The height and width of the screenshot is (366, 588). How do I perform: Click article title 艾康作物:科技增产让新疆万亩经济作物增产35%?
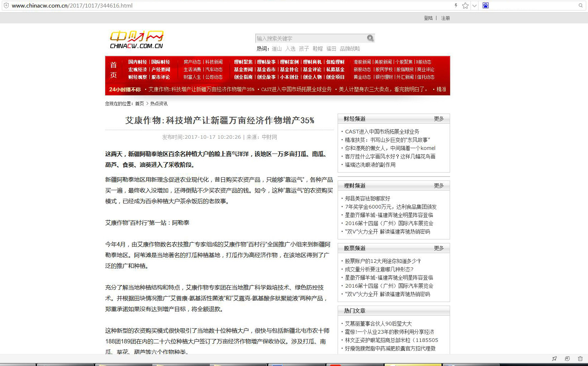click(220, 120)
